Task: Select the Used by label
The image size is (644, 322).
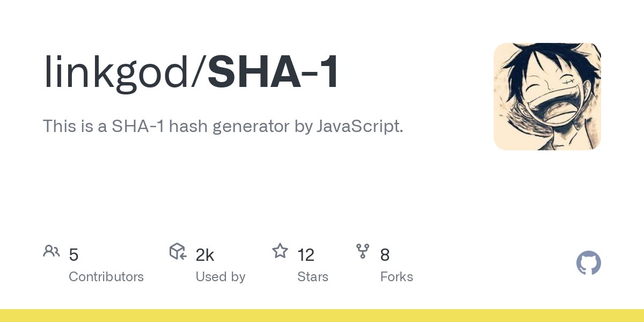Action: coord(220,277)
